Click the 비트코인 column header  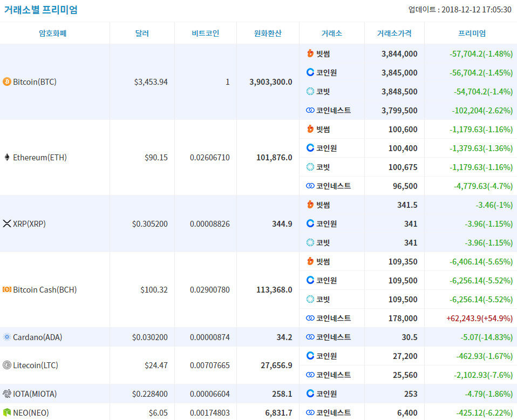coord(206,33)
